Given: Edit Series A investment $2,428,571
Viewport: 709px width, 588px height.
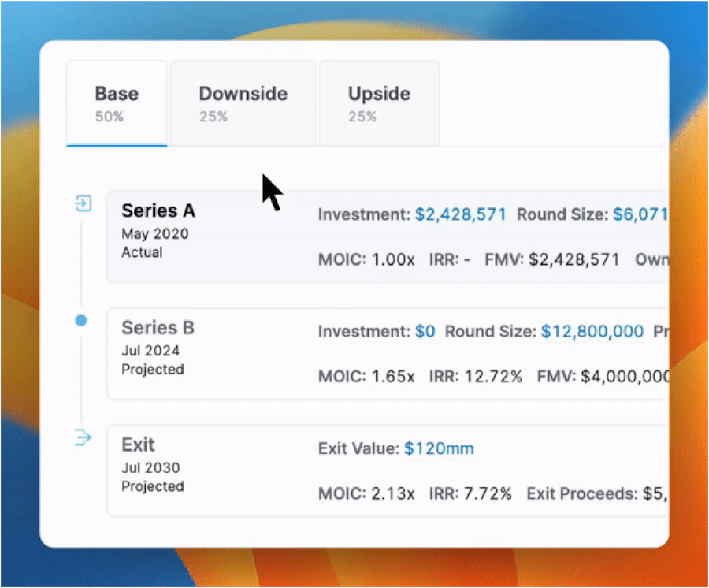Looking at the screenshot, I should (460, 214).
